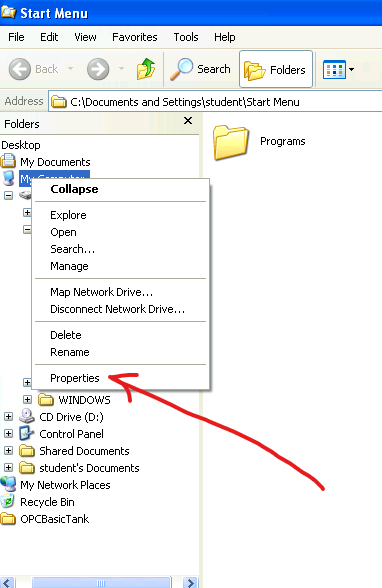
Task: Open Forward history dropdown arrow
Action: tap(121, 69)
